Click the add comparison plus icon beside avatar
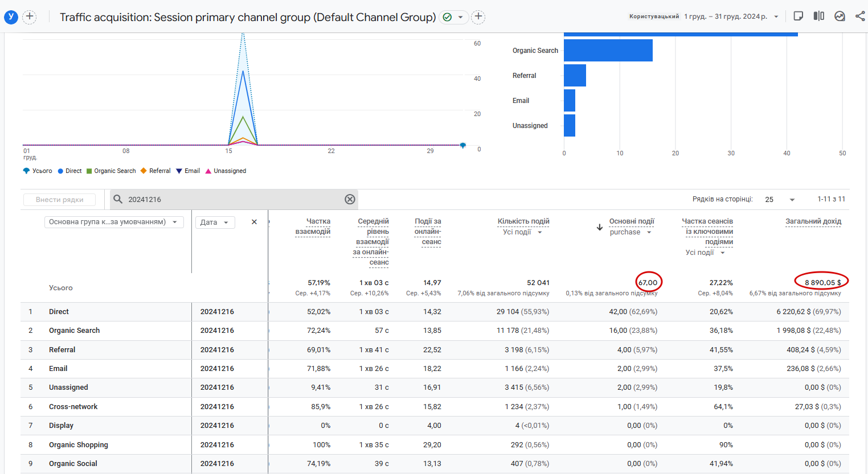Image resolution: width=868 pixels, height=474 pixels. (x=30, y=17)
